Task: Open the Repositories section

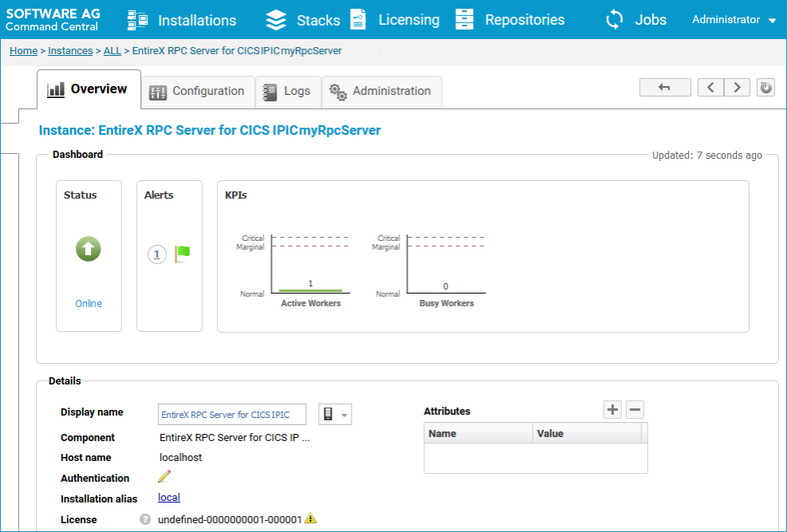Action: pos(525,20)
